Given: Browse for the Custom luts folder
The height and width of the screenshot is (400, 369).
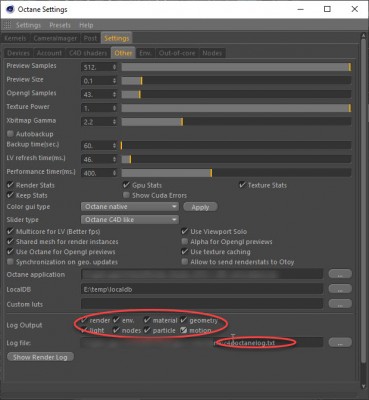Looking at the screenshot, I should click(x=340, y=304).
